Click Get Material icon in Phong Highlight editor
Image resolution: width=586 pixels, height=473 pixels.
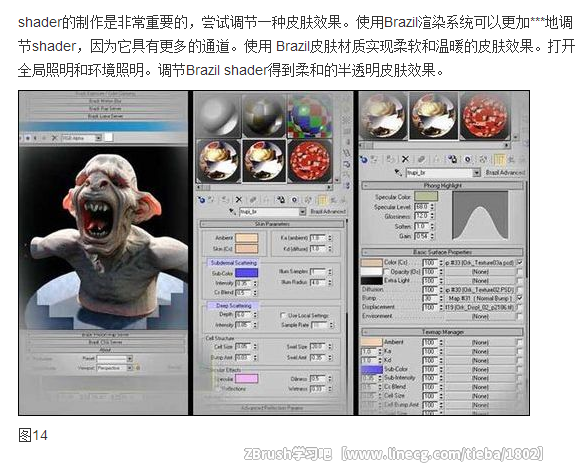[364, 160]
